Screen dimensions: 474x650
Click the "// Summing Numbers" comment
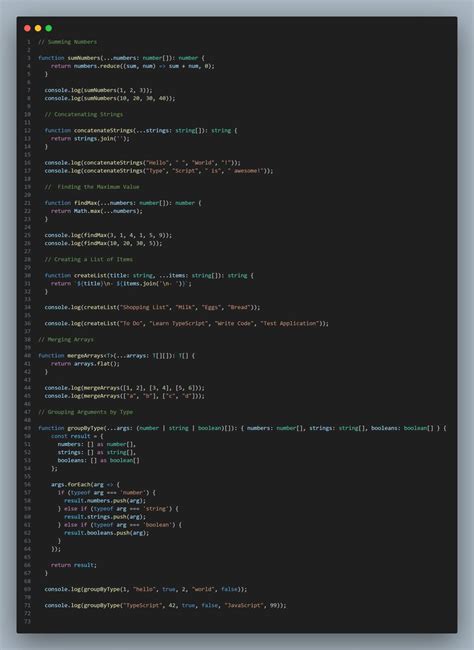[x=68, y=42]
